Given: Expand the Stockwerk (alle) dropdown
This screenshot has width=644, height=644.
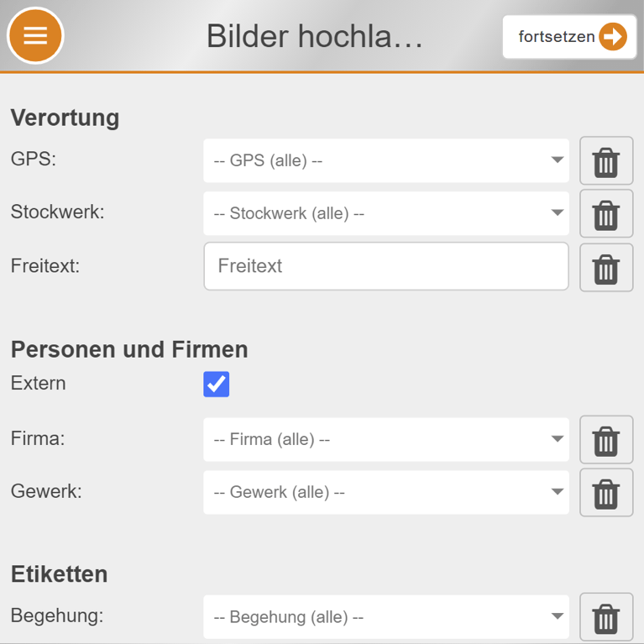Looking at the screenshot, I should (386, 214).
